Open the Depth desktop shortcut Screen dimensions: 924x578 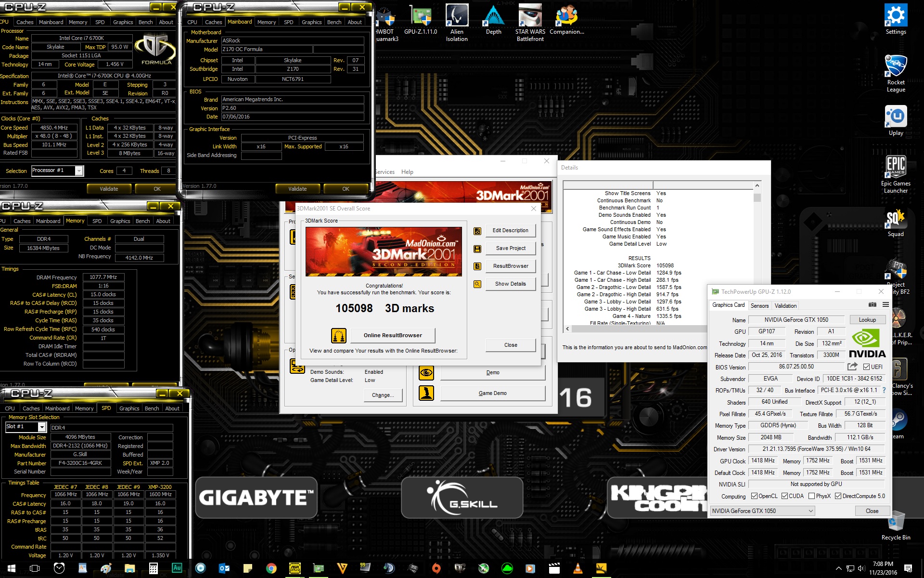(493, 20)
